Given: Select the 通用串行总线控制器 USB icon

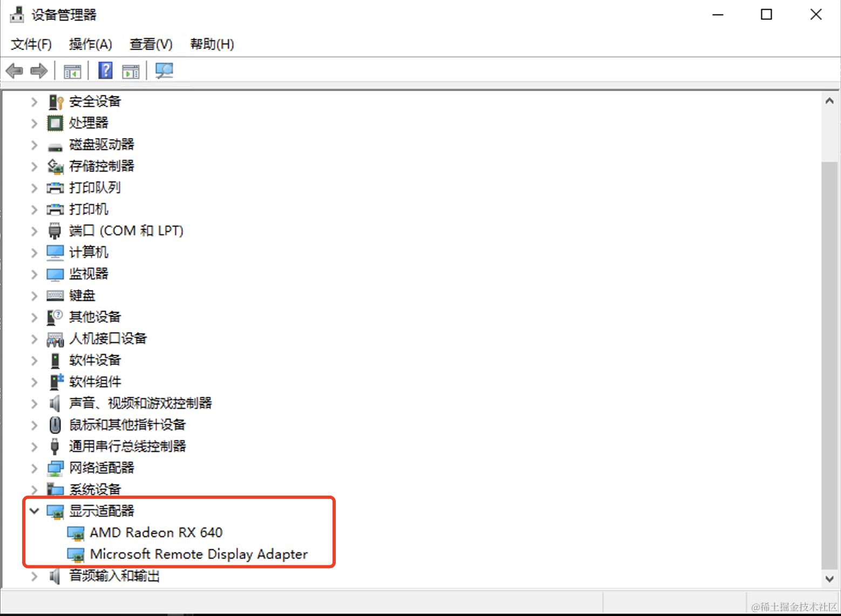Looking at the screenshot, I should [55, 447].
